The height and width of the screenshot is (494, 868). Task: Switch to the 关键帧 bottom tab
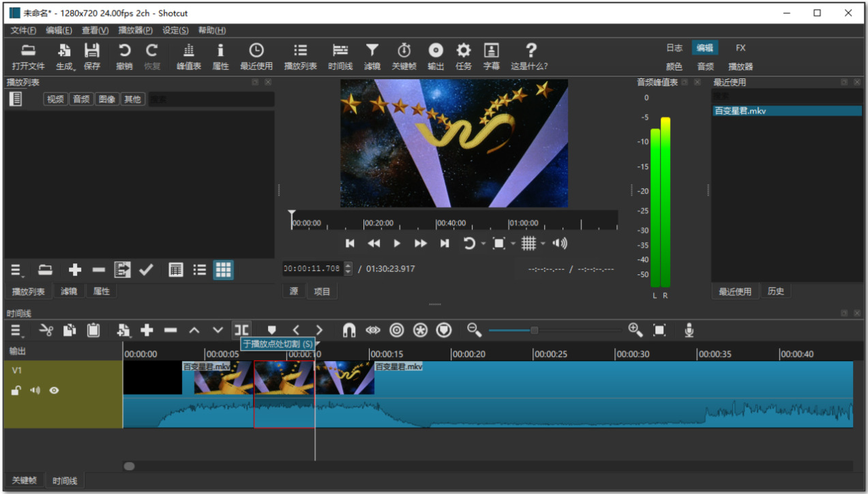(24, 480)
